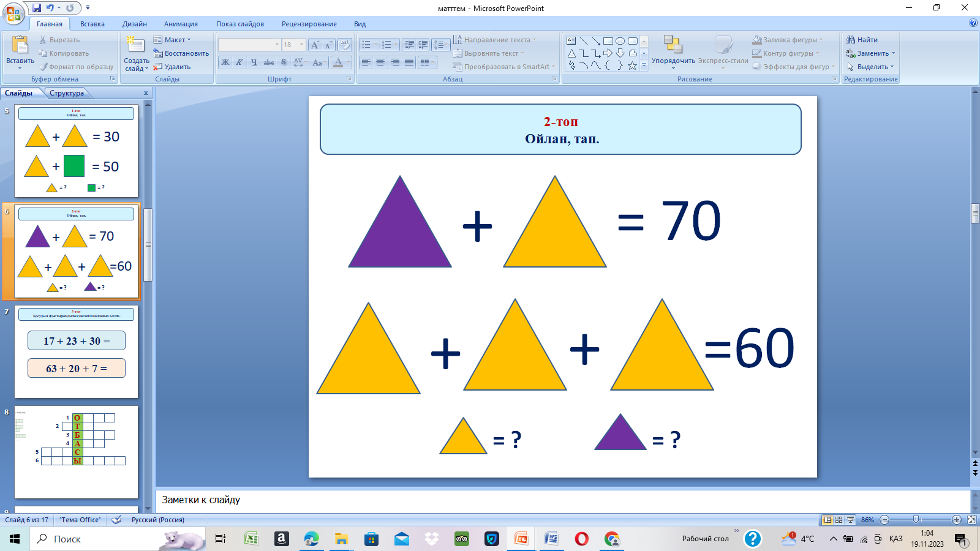Screen dimensions: 980x551
Task: Select the Right Arrow shape
Action: [x=608, y=53]
